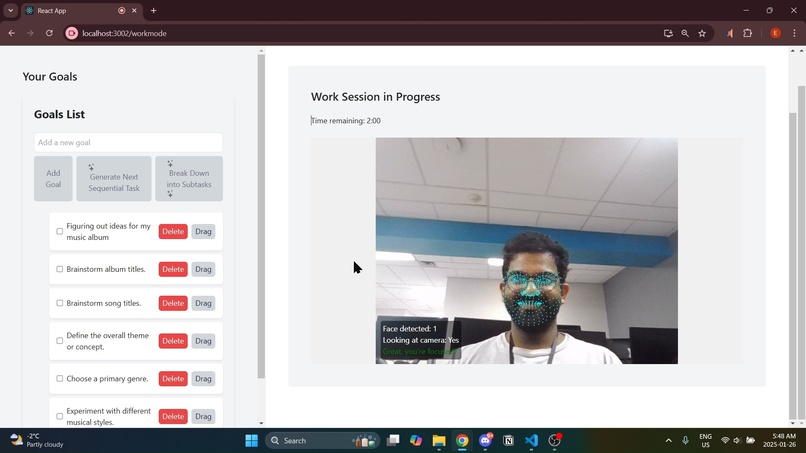This screenshot has height=453, width=806.
Task: Click the Add Goal button
Action: coord(53,178)
